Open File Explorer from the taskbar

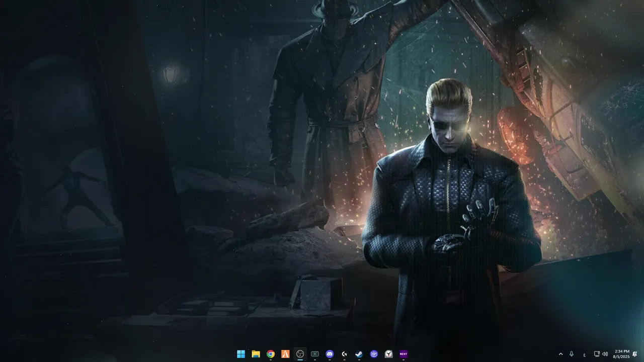coord(256,354)
